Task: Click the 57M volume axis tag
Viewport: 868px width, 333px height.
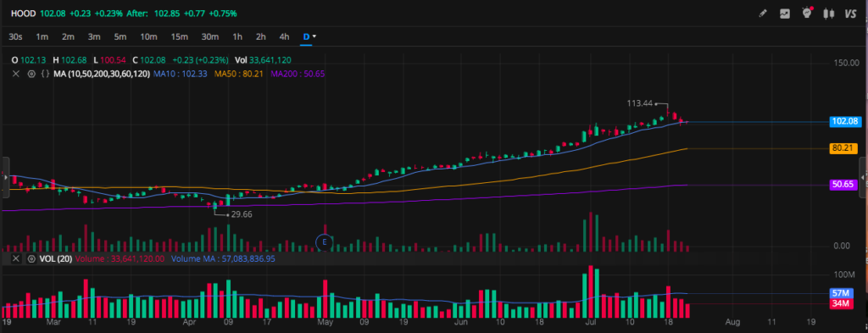Action: coord(842,293)
